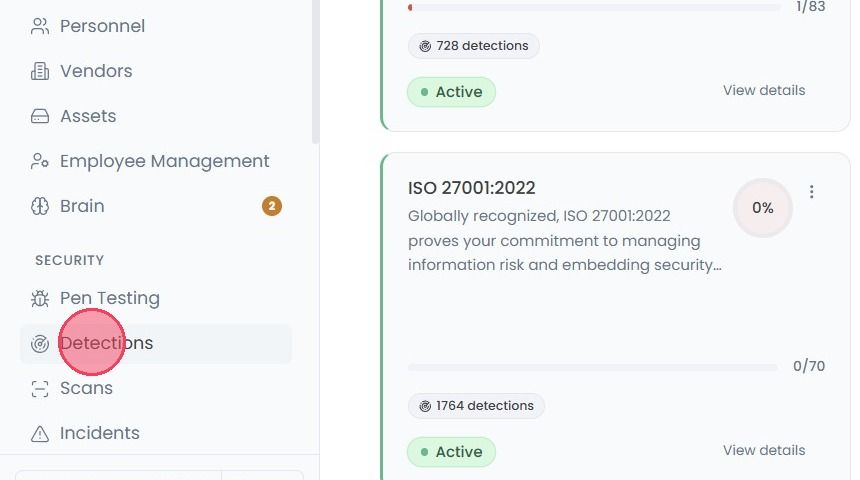Open the Detections page
860x480 pixels.
(156, 343)
